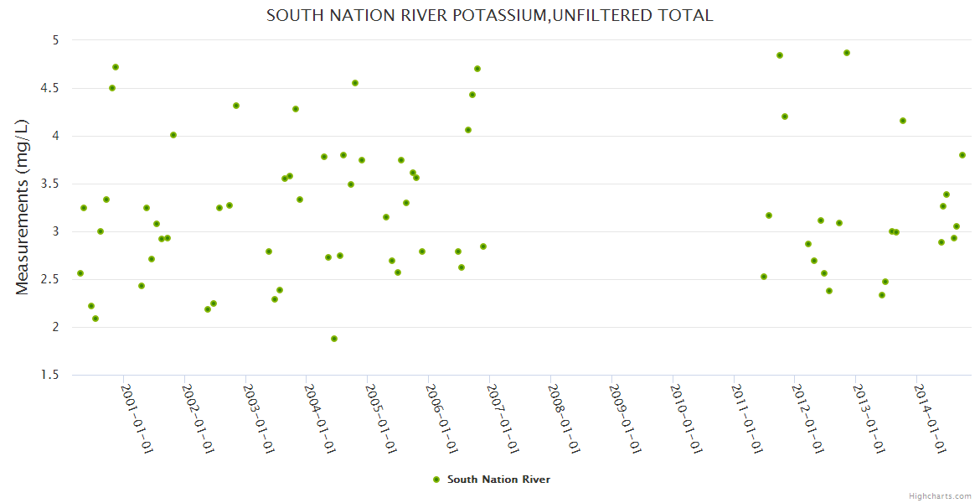
Task: Click the highest data point in 2002
Action: (x=236, y=106)
